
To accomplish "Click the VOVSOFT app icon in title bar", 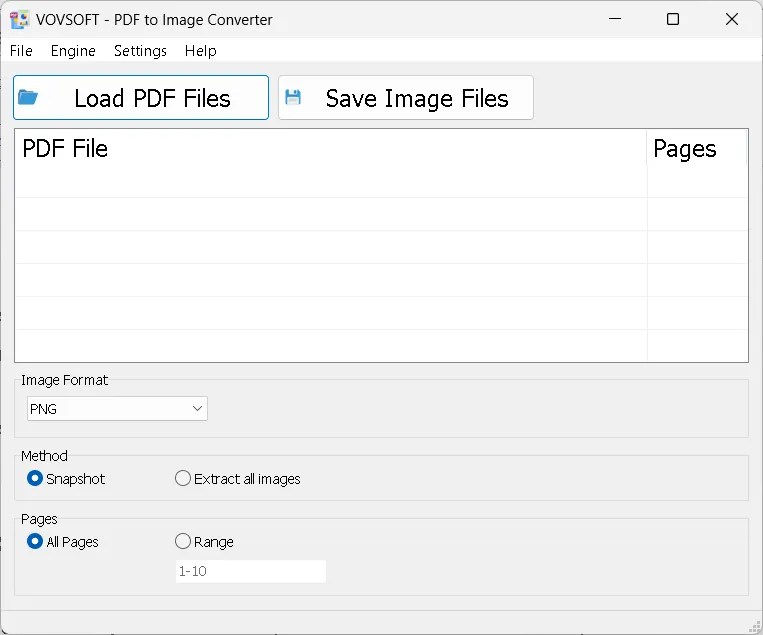I will (20, 19).
